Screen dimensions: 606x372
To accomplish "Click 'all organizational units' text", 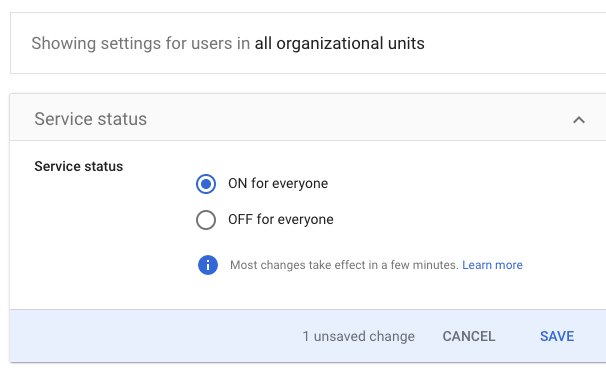I will pos(339,43).
